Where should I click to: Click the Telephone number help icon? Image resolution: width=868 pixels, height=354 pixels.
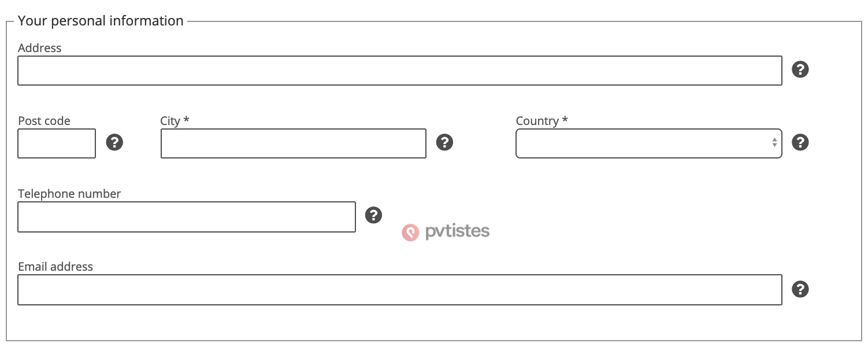pos(374,215)
